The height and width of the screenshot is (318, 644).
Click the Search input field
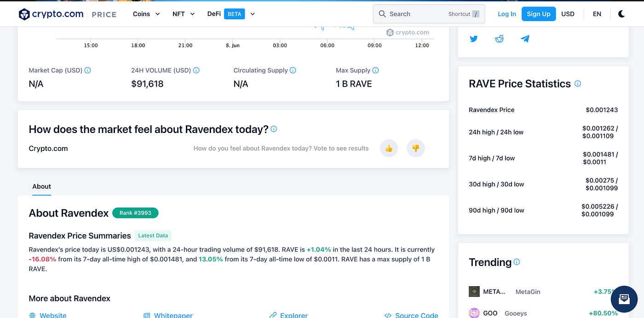pyautogui.click(x=429, y=14)
